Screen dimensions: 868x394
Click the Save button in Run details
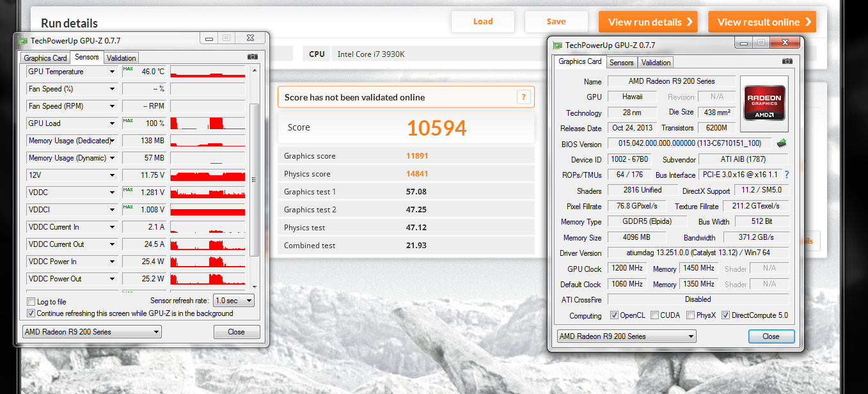pyautogui.click(x=556, y=22)
